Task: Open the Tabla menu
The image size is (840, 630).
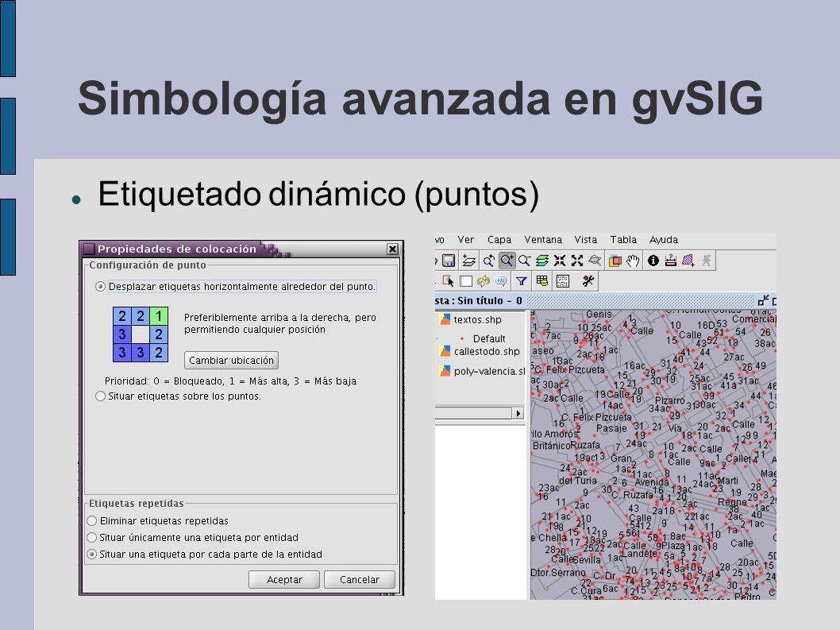Action: [623, 240]
